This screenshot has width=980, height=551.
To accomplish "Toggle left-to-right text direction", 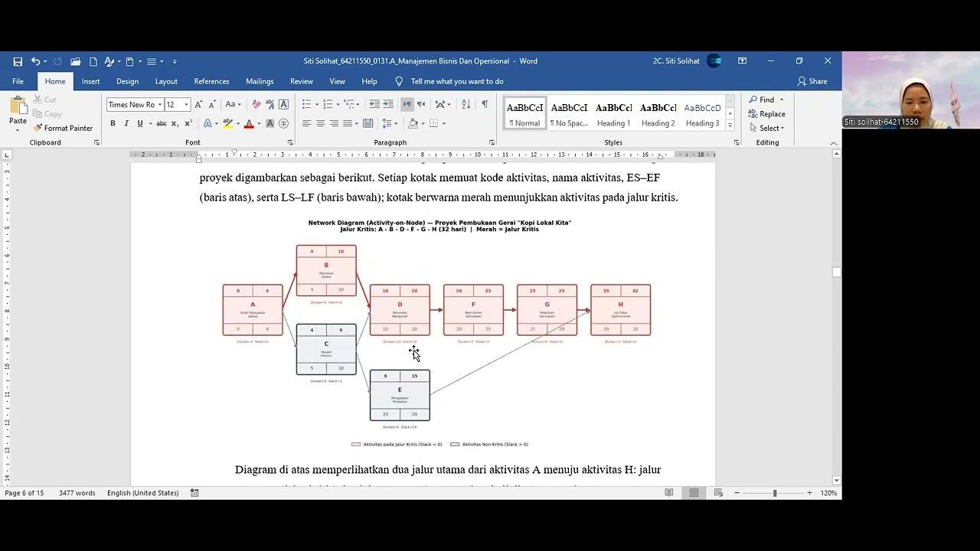I will [407, 104].
